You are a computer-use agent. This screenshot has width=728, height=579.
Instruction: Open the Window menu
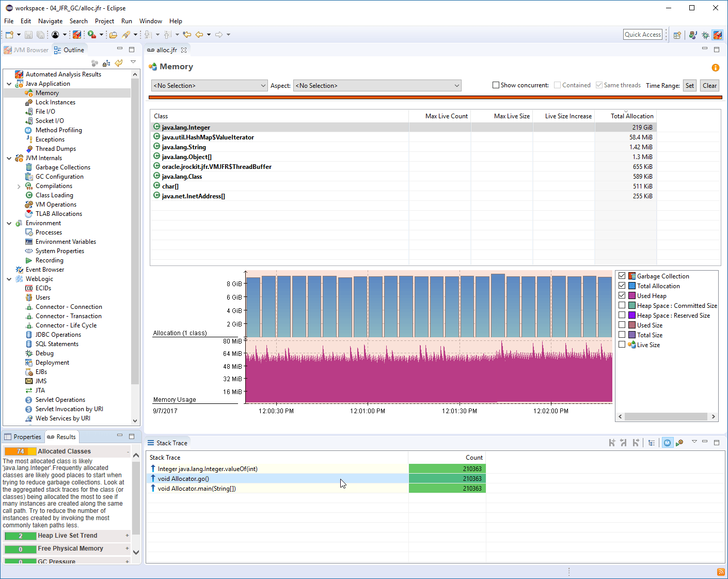point(151,21)
